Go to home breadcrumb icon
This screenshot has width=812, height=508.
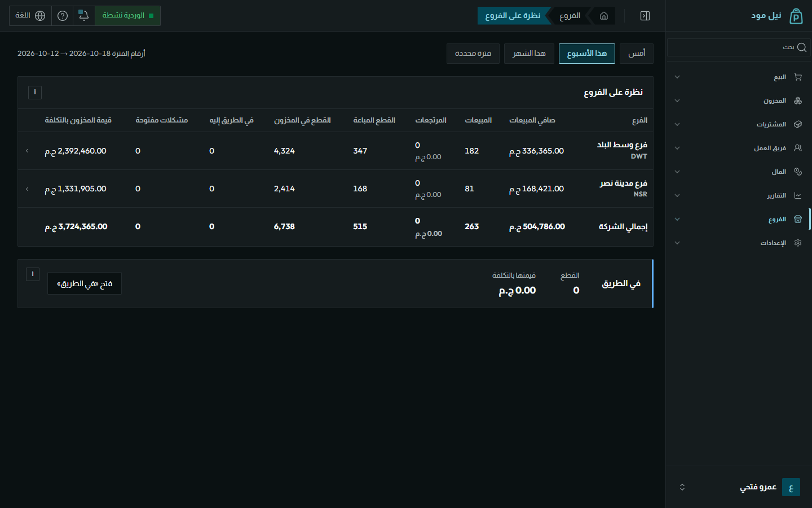tap(604, 16)
